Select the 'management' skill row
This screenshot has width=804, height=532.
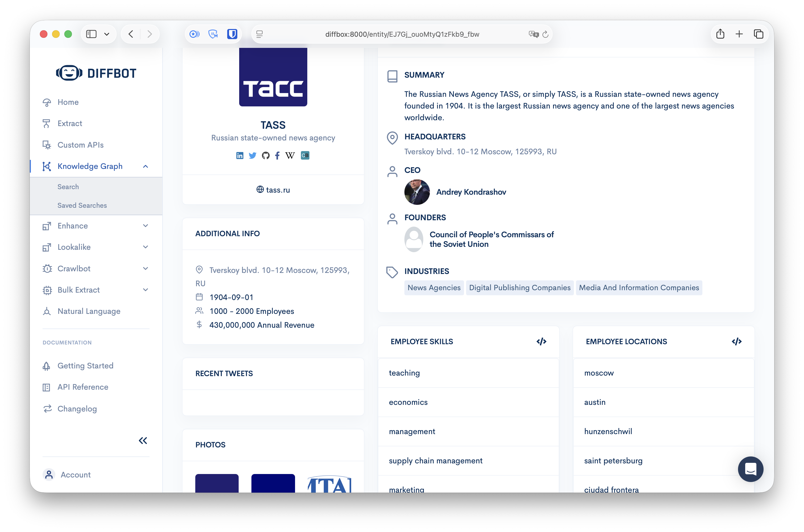(468, 431)
